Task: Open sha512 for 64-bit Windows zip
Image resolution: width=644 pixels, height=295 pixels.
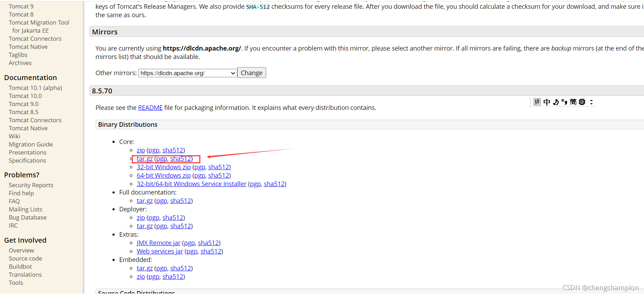Action: (x=219, y=176)
